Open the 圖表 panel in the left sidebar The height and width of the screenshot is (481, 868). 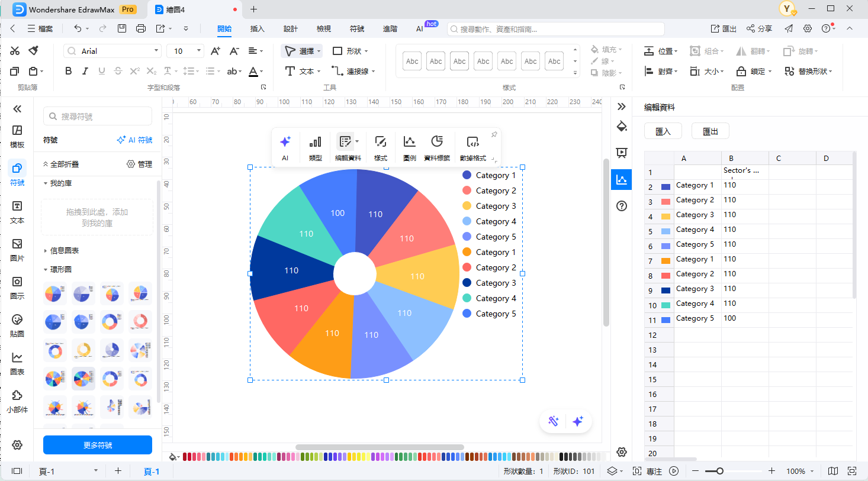coord(17,363)
